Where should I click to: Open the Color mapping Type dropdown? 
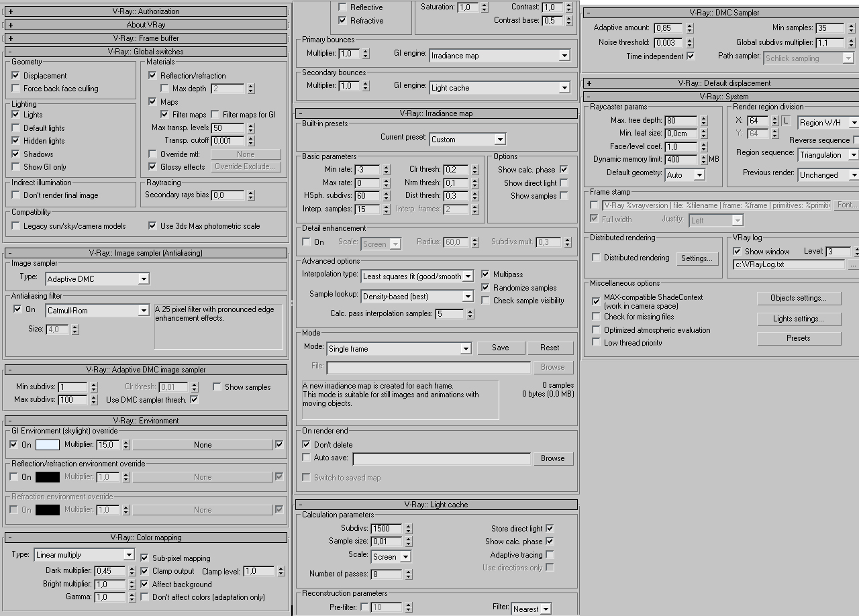[85, 555]
